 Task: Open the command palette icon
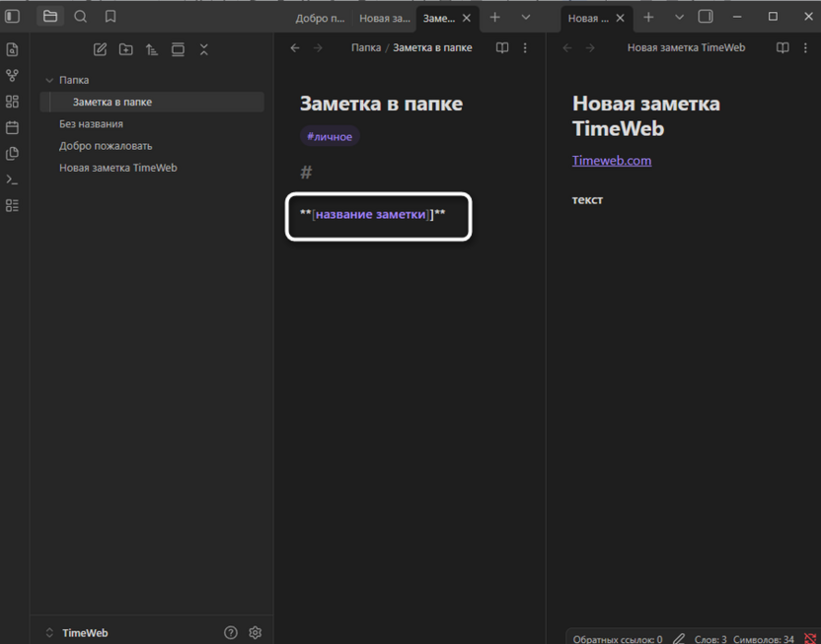click(12, 179)
